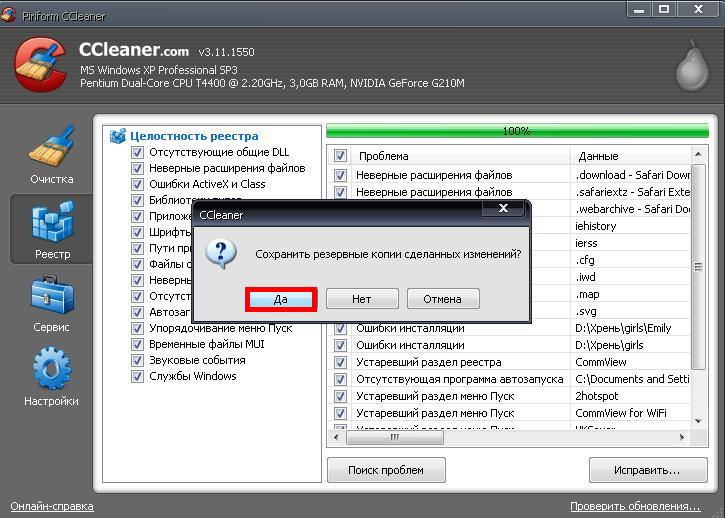Open the Онлайн-справка help link
The image size is (725, 518).
point(52,506)
